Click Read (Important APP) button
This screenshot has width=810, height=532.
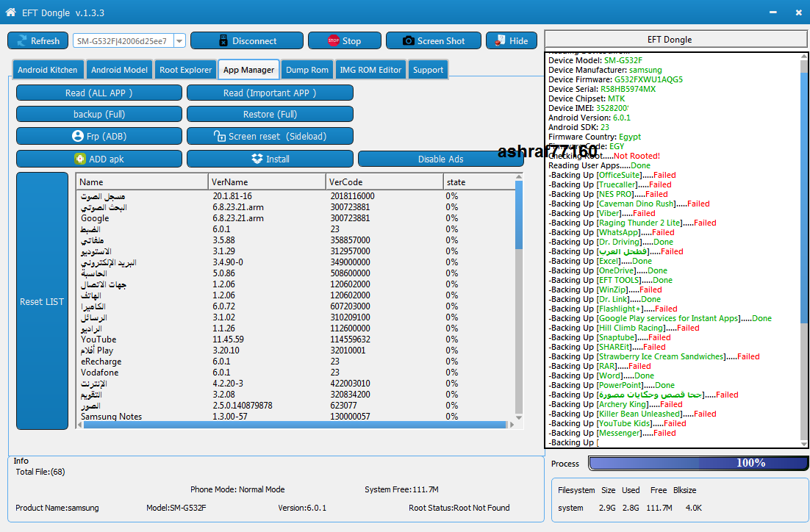(270, 93)
